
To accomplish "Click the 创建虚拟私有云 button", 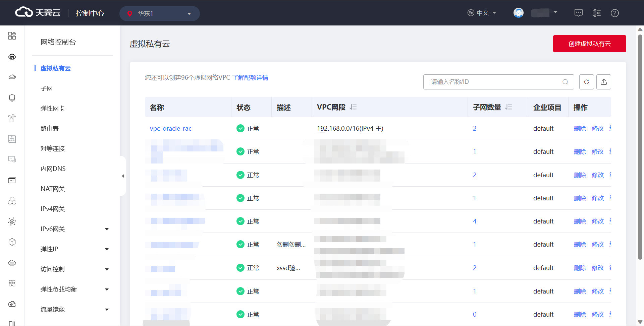I will [589, 44].
